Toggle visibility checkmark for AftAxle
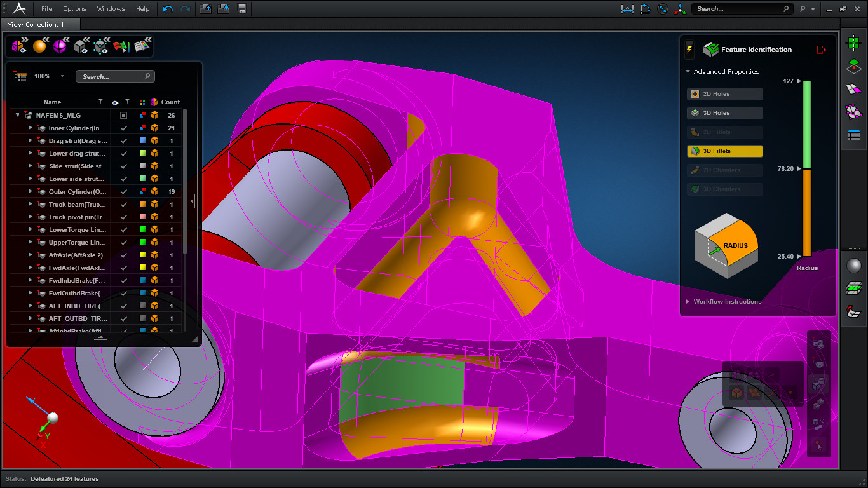The height and width of the screenshot is (488, 868). click(x=124, y=255)
